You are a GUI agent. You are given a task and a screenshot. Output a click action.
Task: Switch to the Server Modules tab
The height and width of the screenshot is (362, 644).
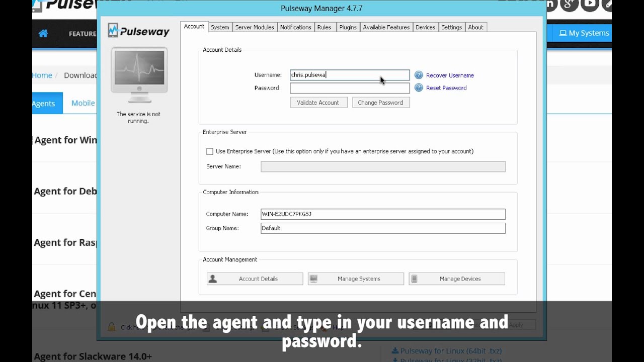pyautogui.click(x=255, y=27)
